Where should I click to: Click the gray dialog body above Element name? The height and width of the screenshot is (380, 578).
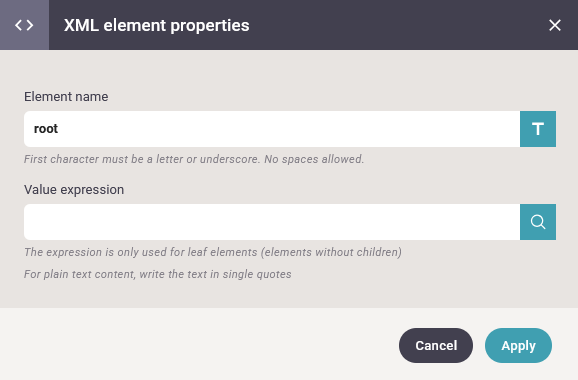pyautogui.click(x=289, y=69)
